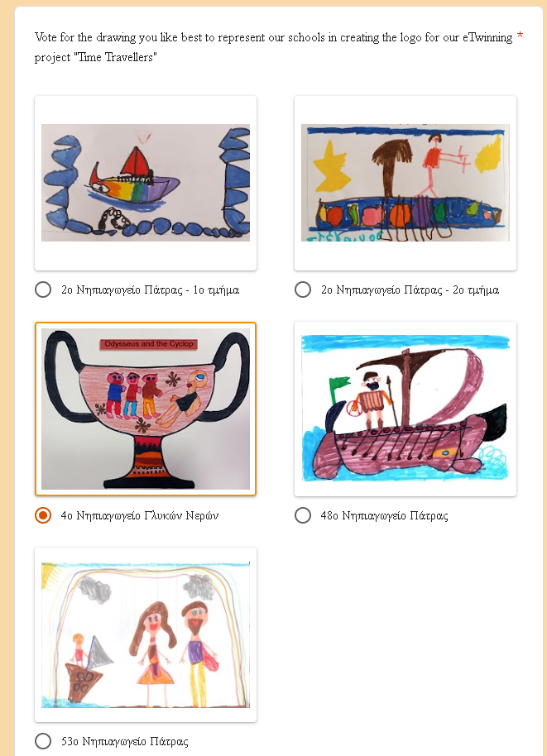Image resolution: width=547 pixels, height=756 pixels.
Task: Choose the 48ο Νηπιαγωγείο Πάτρας radio button
Action: coord(303,515)
